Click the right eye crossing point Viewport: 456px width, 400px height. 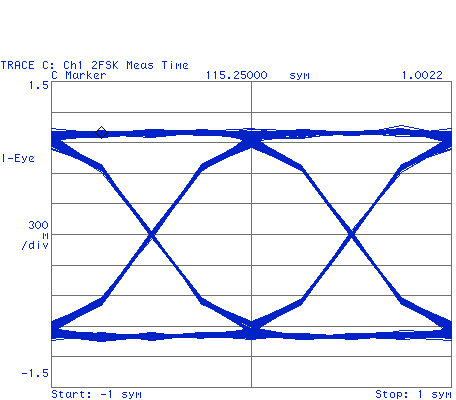tap(351, 235)
